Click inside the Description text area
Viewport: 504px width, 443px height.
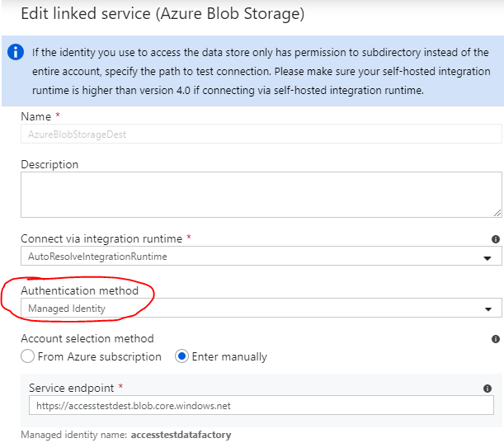coord(261,196)
